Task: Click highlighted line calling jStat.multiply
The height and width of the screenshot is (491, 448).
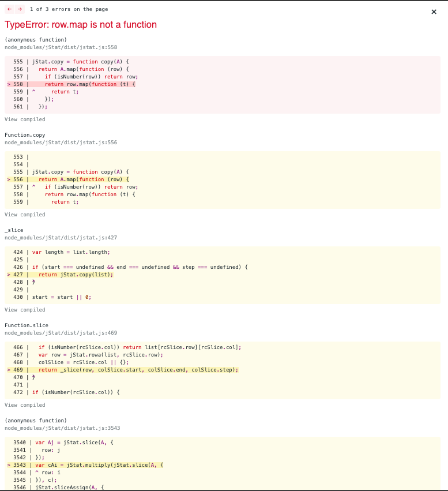Action: point(115,465)
